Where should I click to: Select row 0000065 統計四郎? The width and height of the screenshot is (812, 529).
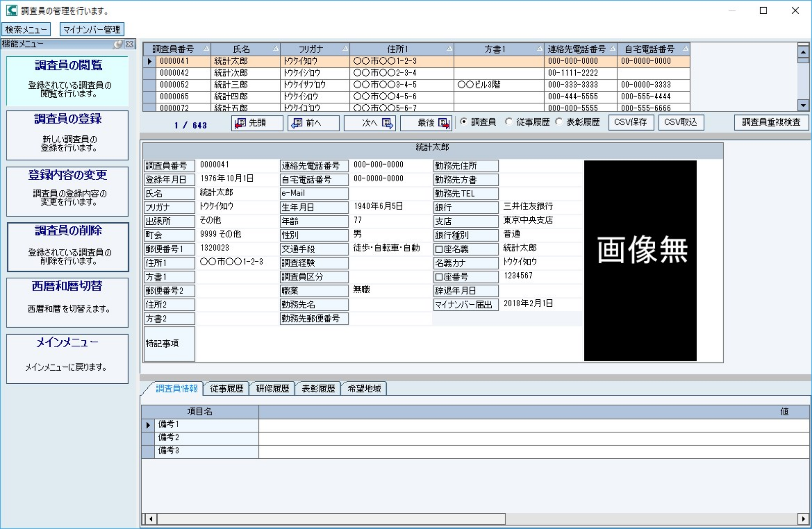click(416, 97)
